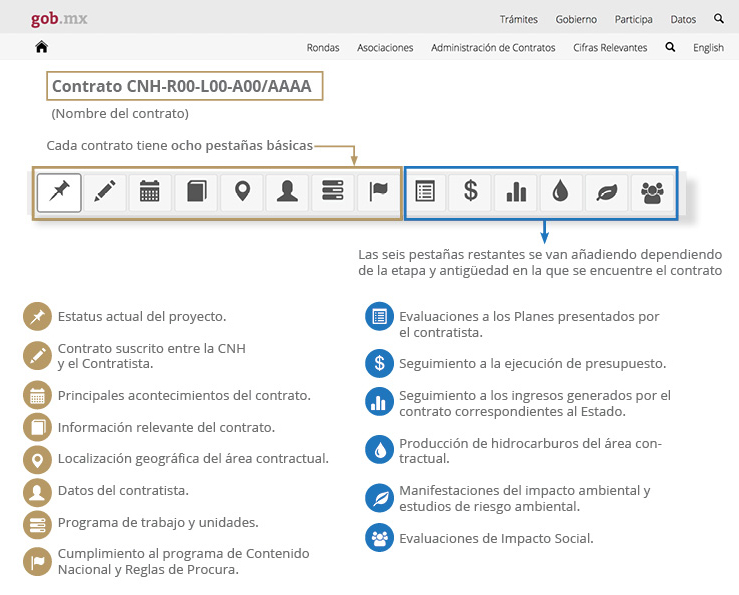Click gold pushpin legend icon
This screenshot has width=739, height=595.
pos(37,316)
